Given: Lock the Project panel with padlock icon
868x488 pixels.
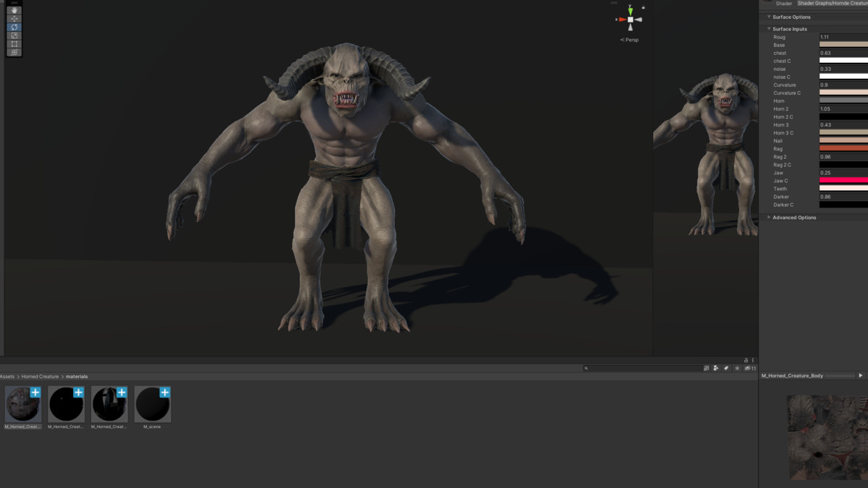Looking at the screenshot, I should (746, 360).
